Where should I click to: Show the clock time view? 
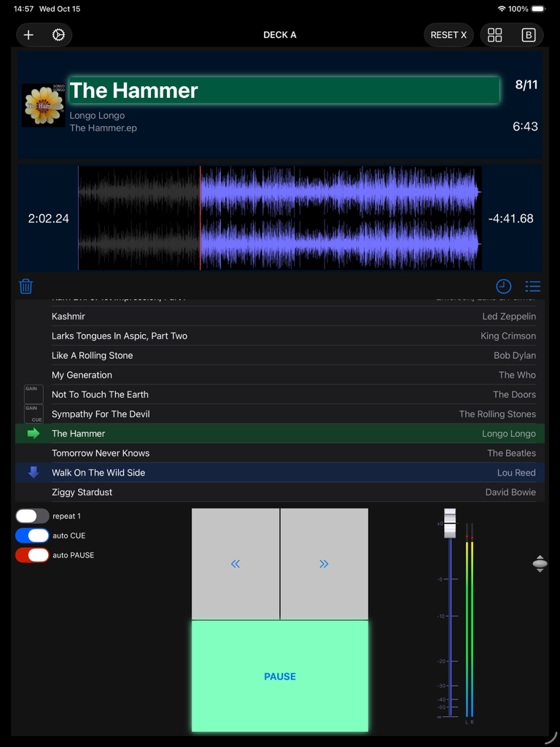pyautogui.click(x=504, y=286)
